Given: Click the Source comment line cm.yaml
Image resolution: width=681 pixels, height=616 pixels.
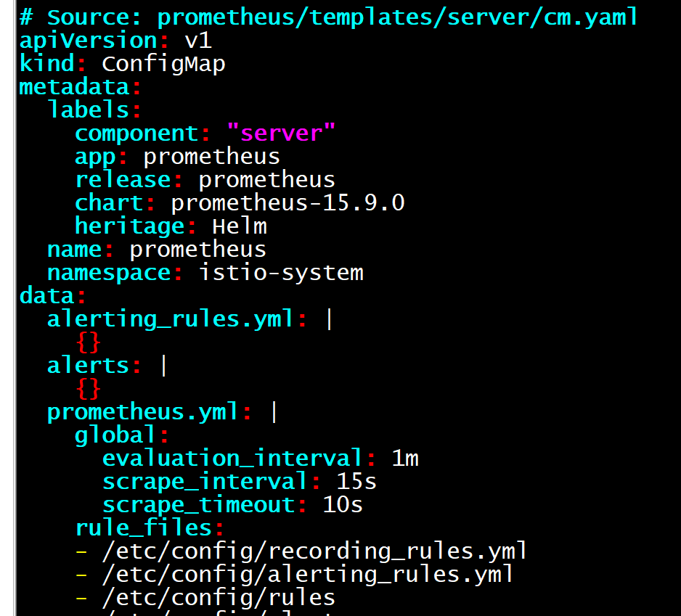Looking at the screenshot, I should click(328, 17).
